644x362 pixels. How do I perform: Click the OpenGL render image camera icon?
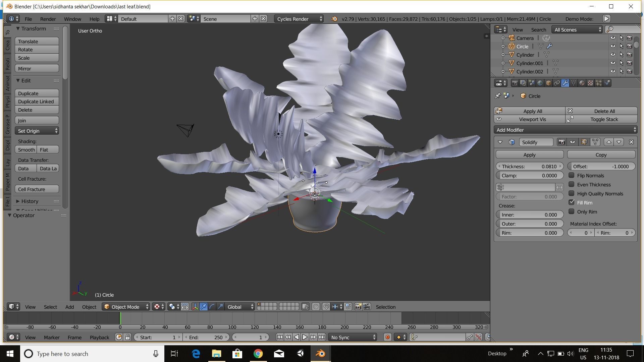358,307
